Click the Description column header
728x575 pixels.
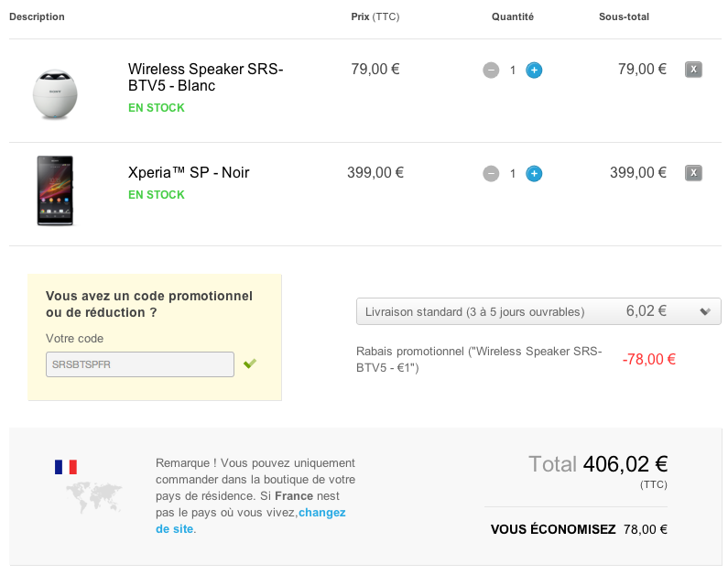pos(37,16)
